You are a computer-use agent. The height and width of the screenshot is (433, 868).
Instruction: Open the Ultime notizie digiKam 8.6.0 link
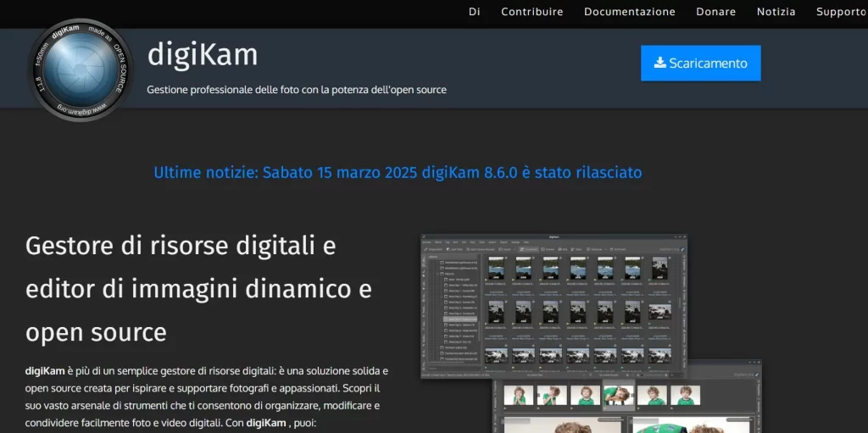398,173
